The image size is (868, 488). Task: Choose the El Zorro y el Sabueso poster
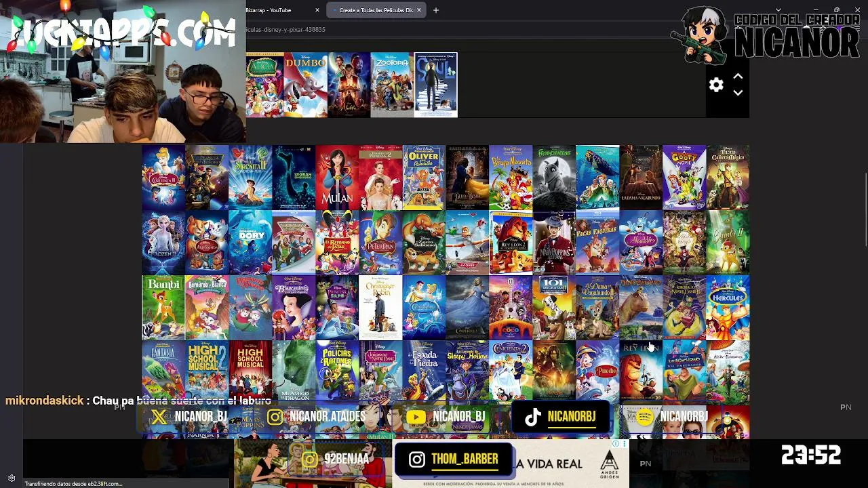424,242
